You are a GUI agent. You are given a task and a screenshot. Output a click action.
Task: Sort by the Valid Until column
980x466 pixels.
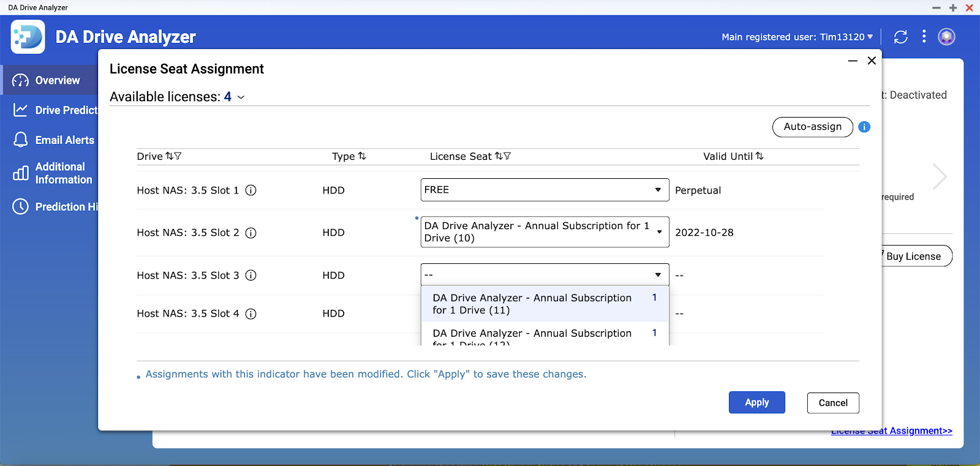point(759,156)
